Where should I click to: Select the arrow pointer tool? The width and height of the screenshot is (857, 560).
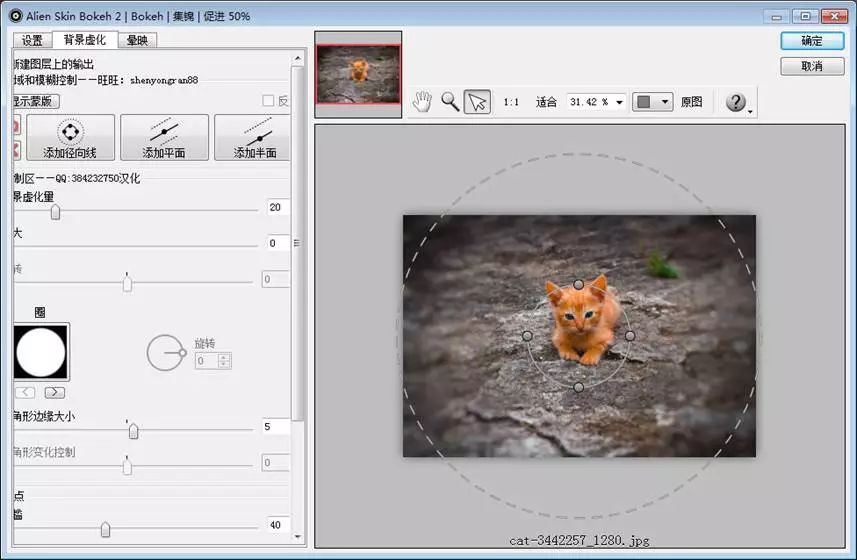477,102
